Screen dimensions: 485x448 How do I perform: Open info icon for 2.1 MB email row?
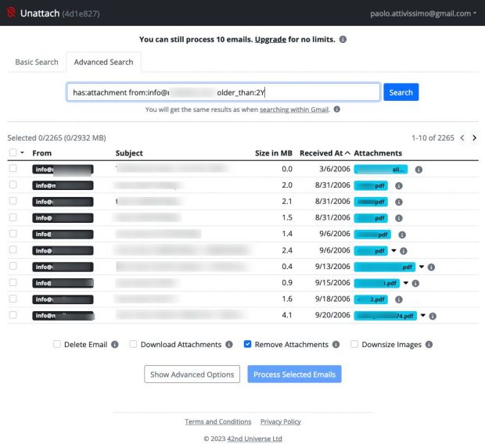[x=399, y=202]
